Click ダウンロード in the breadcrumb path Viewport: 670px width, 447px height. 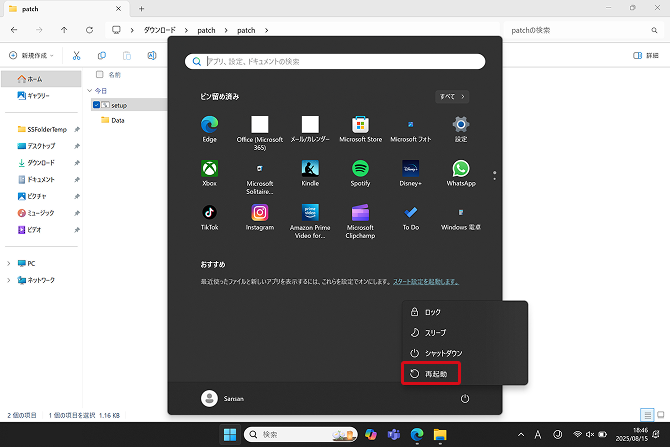159,30
